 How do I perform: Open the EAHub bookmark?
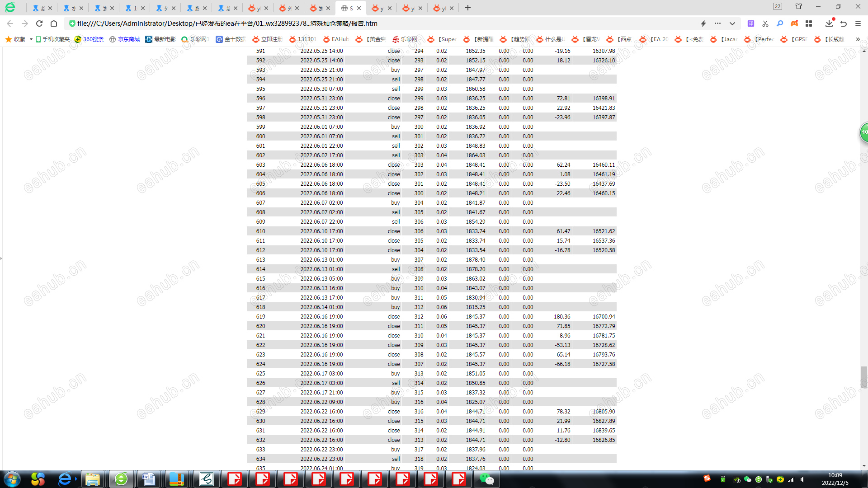(x=336, y=39)
